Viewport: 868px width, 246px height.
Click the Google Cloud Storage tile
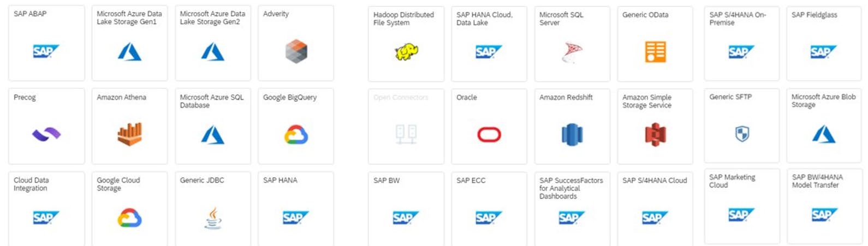pyautogui.click(x=129, y=208)
